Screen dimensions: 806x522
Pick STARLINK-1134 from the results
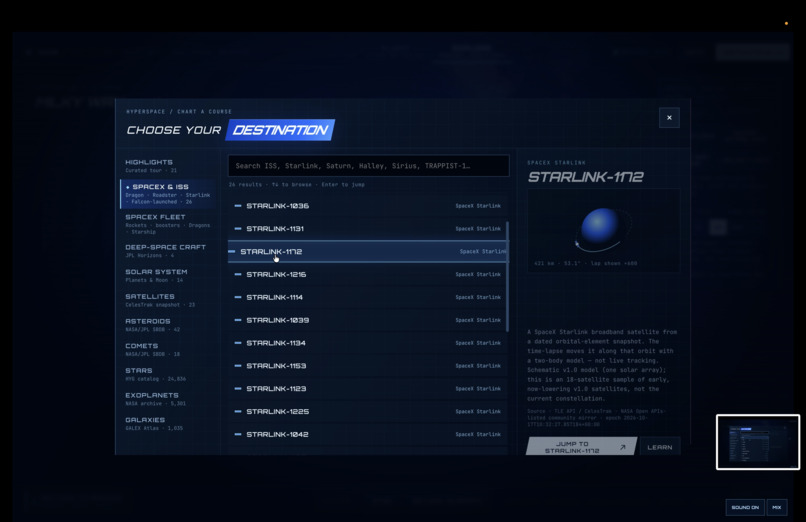367,343
